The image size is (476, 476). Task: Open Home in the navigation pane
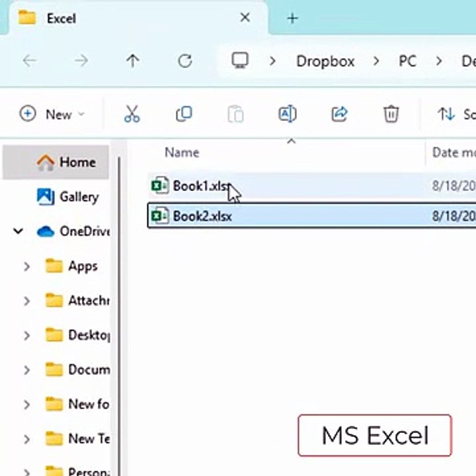pyautogui.click(x=56, y=162)
